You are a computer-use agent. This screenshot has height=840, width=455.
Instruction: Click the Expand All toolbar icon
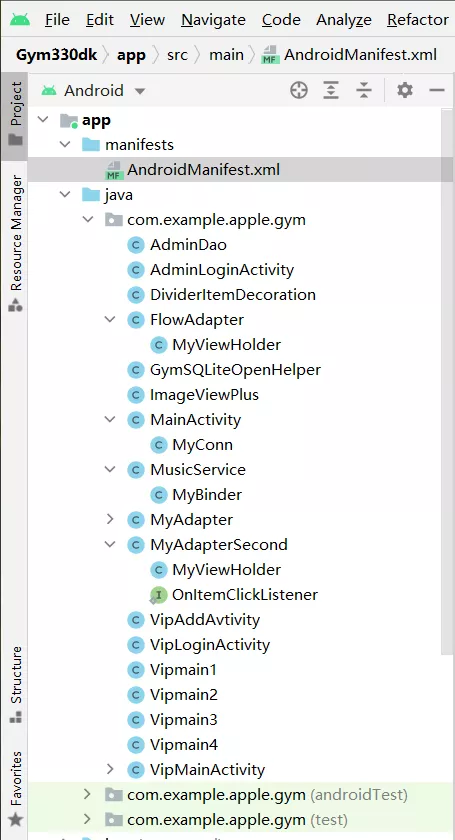(x=331, y=90)
